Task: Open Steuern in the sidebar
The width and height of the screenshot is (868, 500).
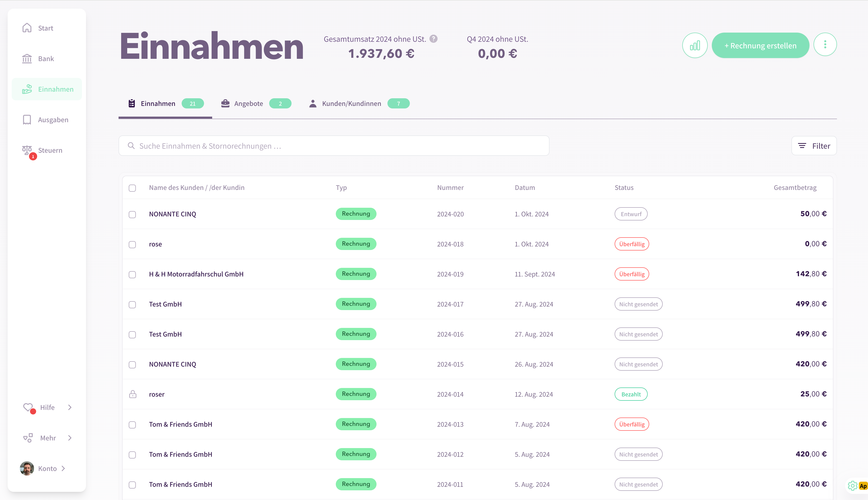Action: [47, 150]
